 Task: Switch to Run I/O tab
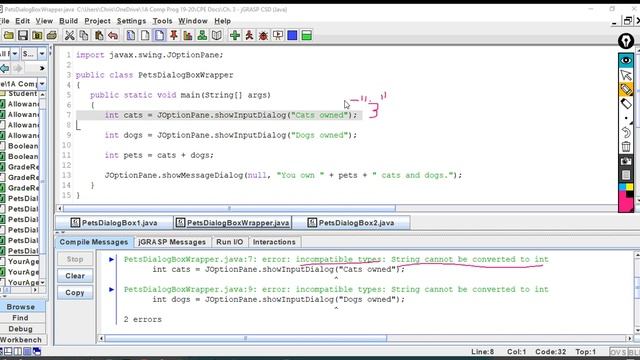click(x=229, y=242)
